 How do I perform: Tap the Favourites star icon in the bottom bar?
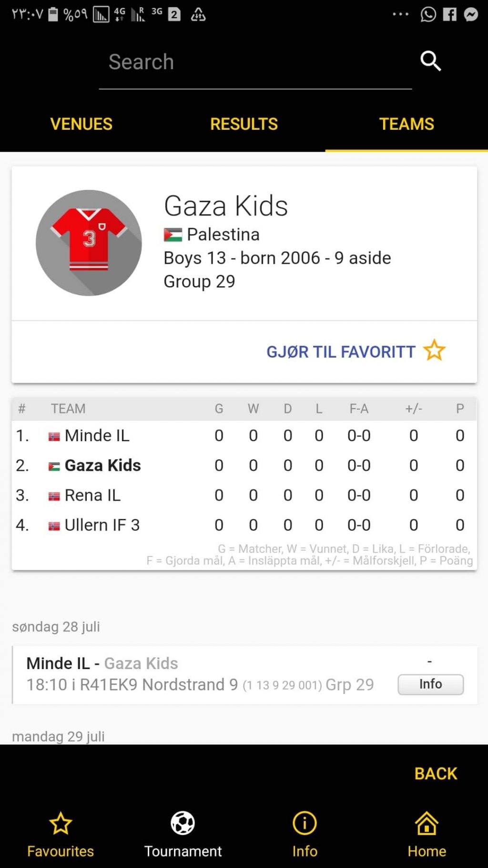pyautogui.click(x=61, y=823)
